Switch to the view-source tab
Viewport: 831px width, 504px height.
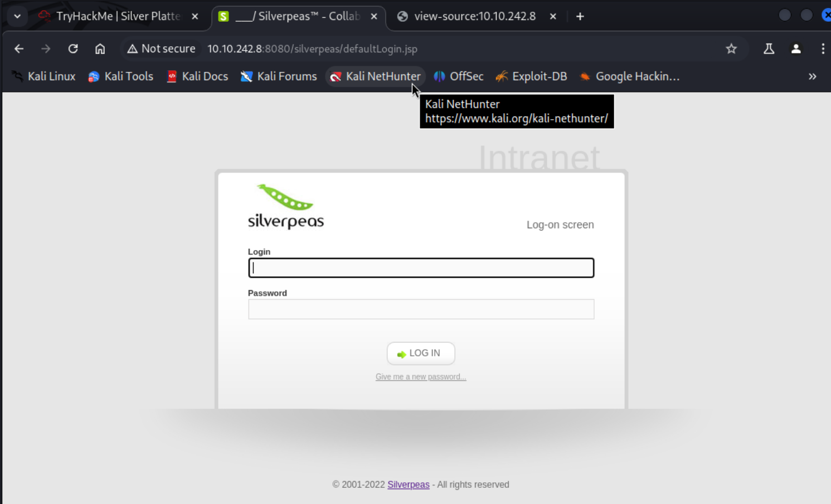pyautogui.click(x=474, y=16)
